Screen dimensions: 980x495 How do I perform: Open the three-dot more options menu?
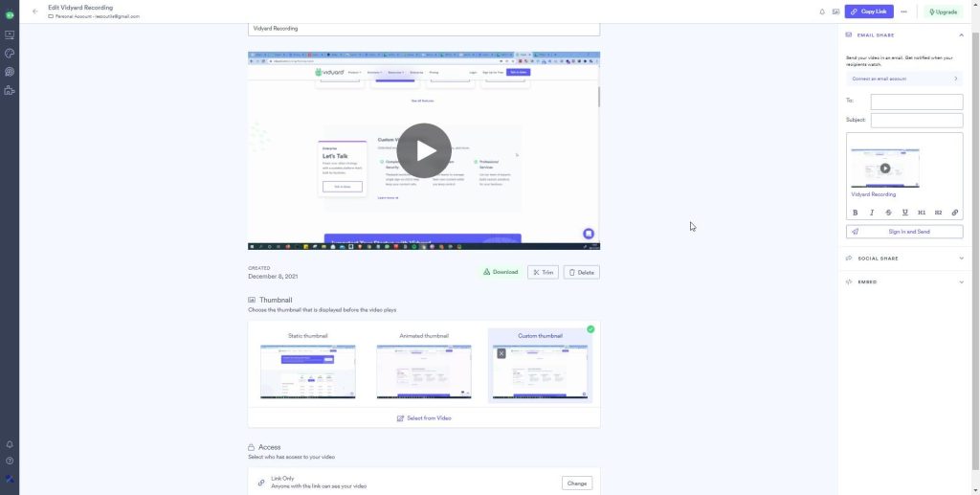click(x=903, y=11)
